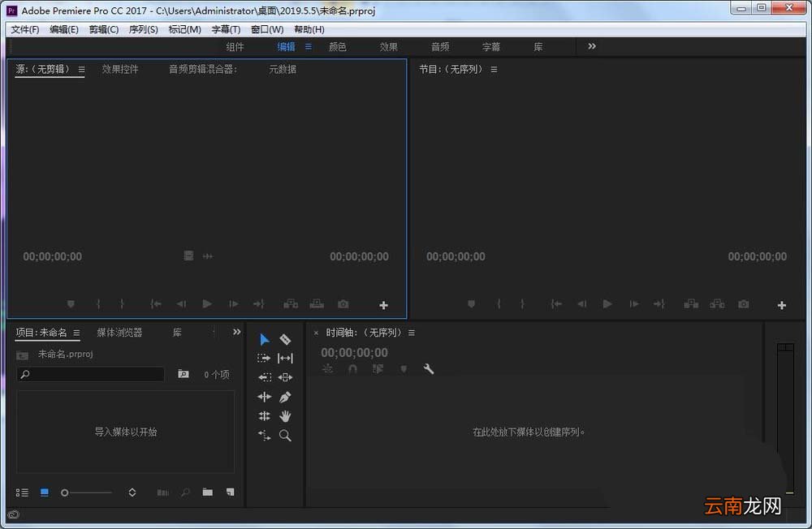This screenshot has width=812, height=529.
Task: Select the Selection tool arrow
Action: pyautogui.click(x=264, y=340)
